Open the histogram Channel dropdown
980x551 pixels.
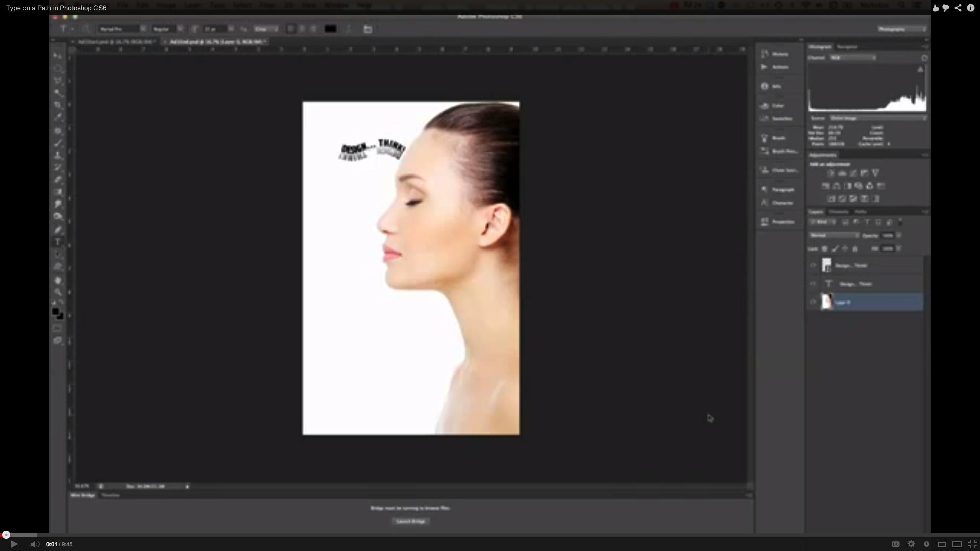pos(853,58)
